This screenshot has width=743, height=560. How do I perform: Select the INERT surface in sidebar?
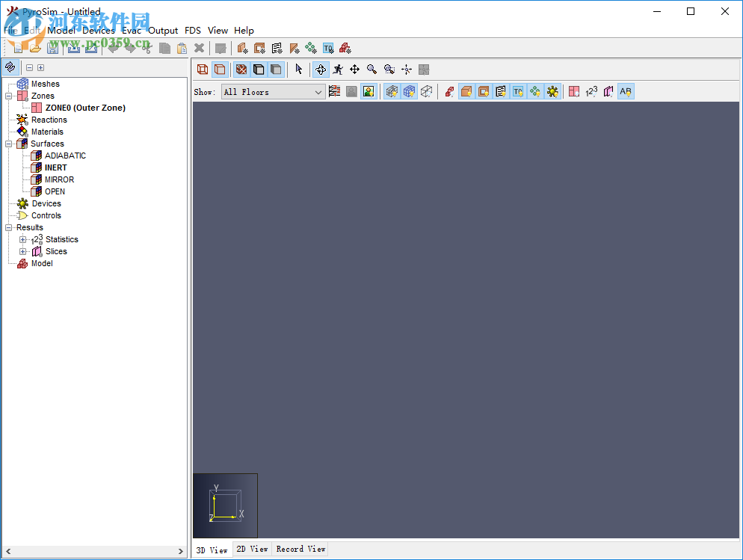[55, 167]
